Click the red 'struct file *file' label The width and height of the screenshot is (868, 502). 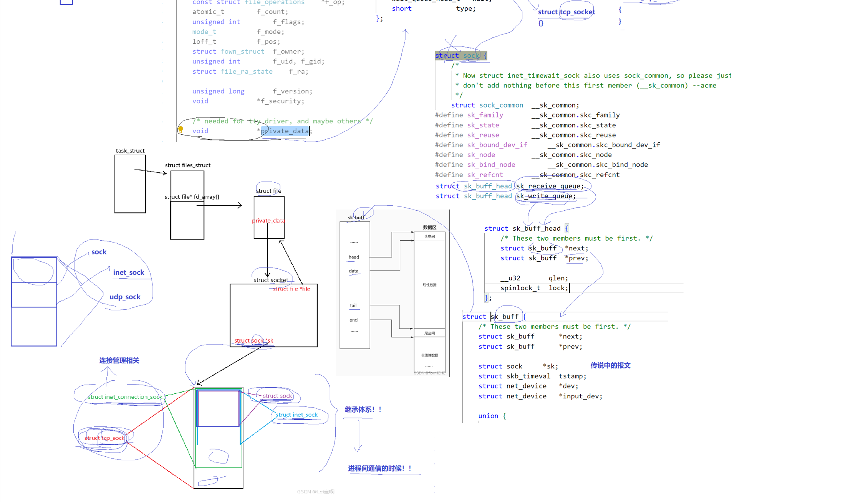(292, 289)
